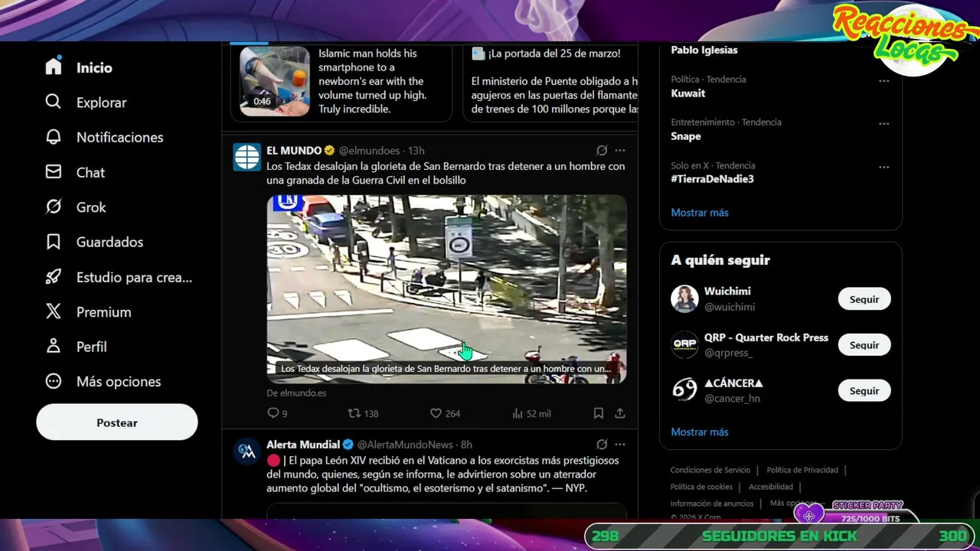
Task: Open the Premium X logo icon
Action: pos(53,311)
